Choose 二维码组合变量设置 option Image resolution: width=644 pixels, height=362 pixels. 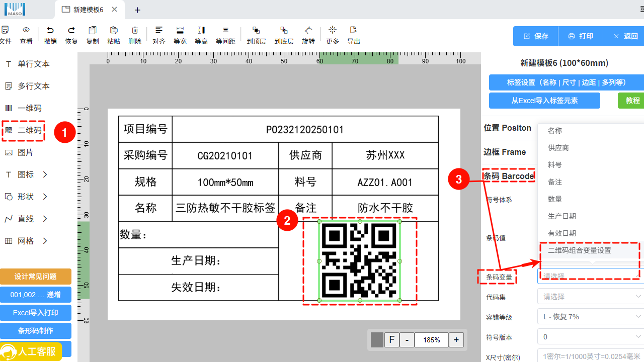click(x=591, y=250)
